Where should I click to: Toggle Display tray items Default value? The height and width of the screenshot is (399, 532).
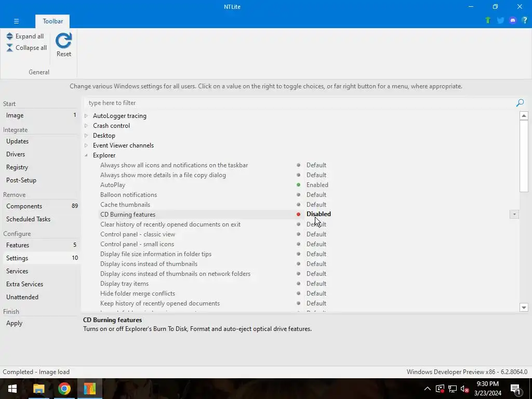[x=316, y=284]
